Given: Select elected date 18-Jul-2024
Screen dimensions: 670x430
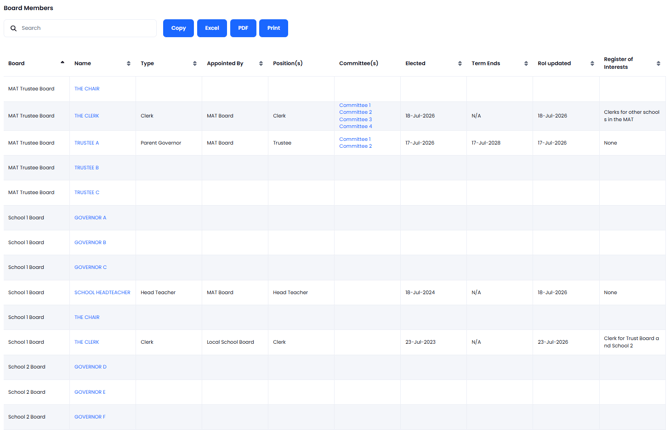Looking at the screenshot, I should click(x=420, y=292).
